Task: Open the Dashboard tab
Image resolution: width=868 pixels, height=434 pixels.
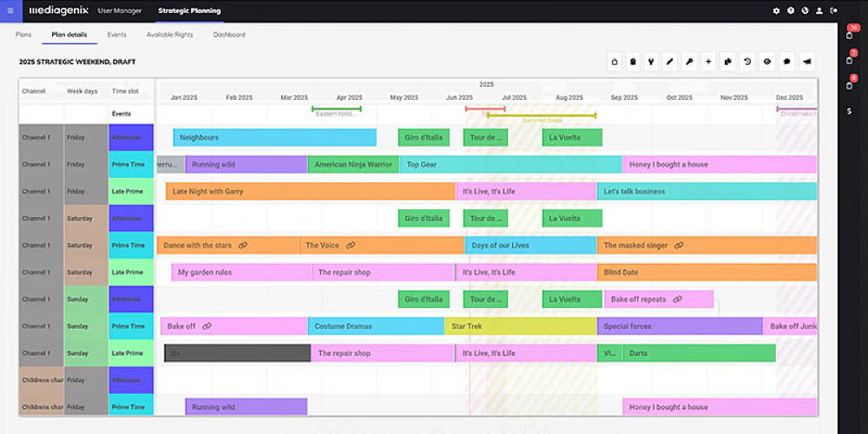Action: pos(229,35)
